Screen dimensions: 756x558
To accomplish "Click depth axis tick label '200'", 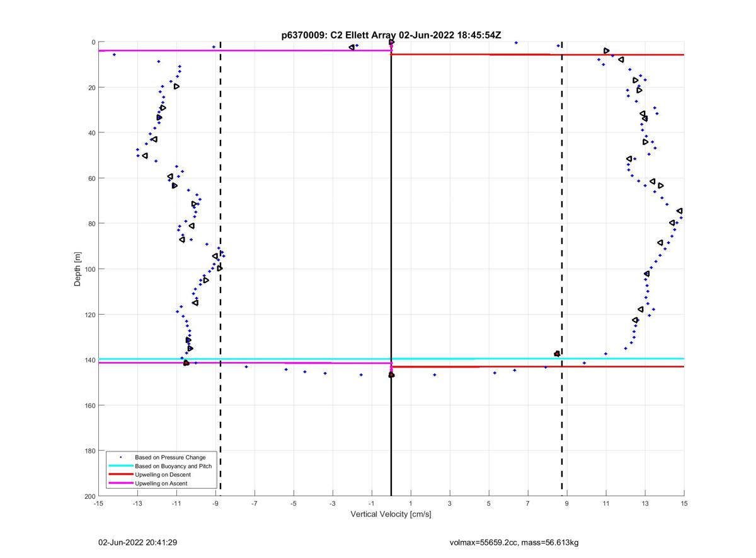I will click(x=89, y=496).
